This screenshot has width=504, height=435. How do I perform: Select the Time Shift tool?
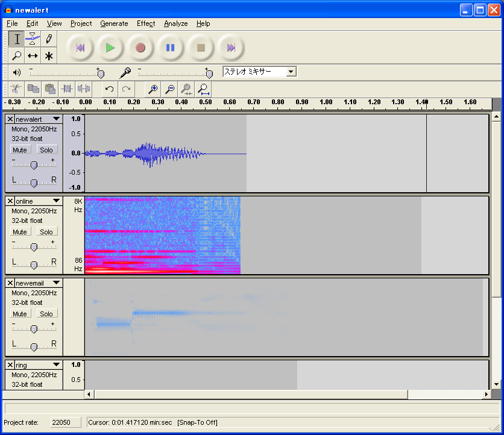click(33, 55)
